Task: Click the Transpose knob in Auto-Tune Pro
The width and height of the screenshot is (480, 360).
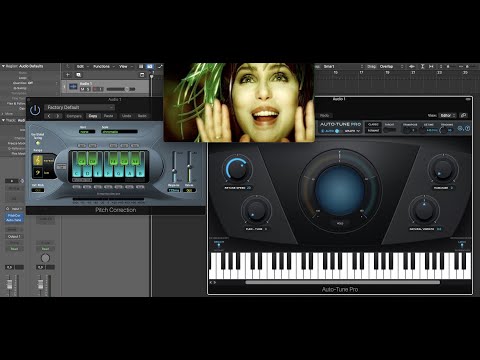Action: (406, 130)
